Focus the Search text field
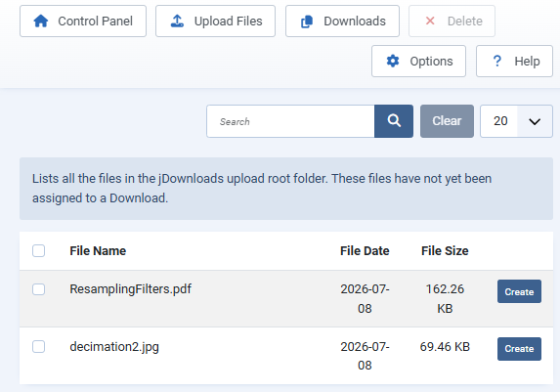Image resolution: width=560 pixels, height=392 pixels. tap(290, 121)
